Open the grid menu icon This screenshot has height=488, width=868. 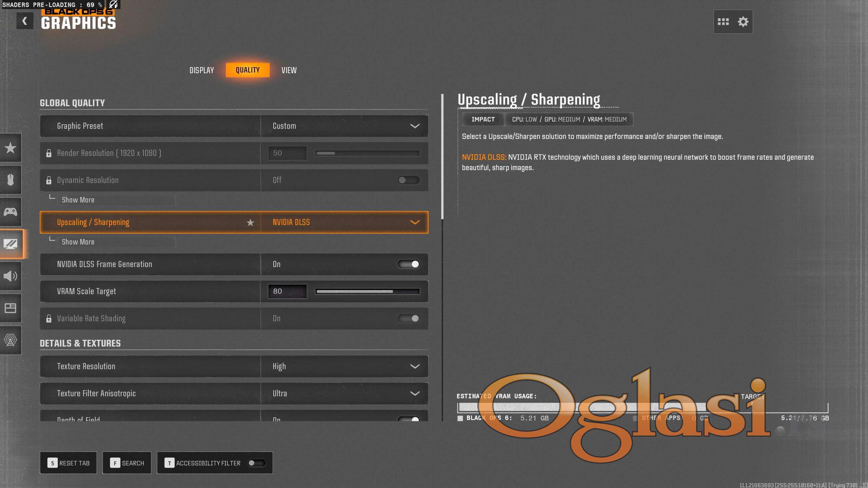point(723,22)
